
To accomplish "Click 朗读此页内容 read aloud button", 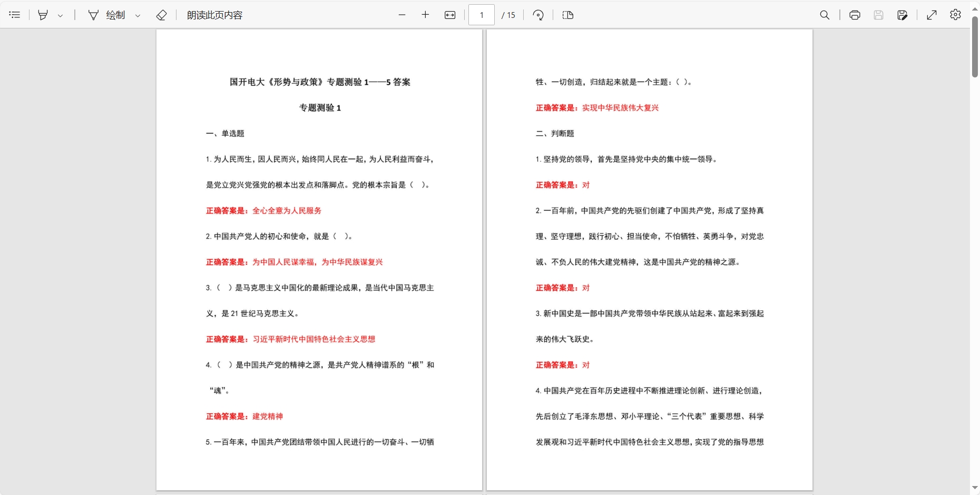I will point(214,15).
